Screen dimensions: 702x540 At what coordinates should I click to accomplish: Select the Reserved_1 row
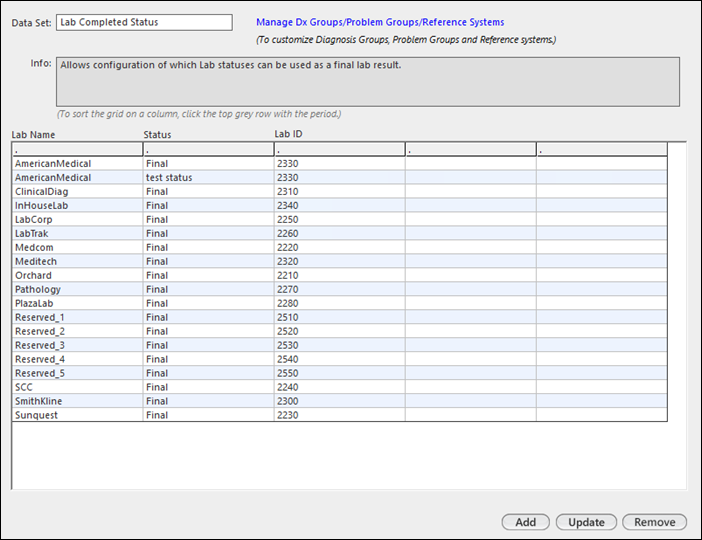click(x=339, y=317)
